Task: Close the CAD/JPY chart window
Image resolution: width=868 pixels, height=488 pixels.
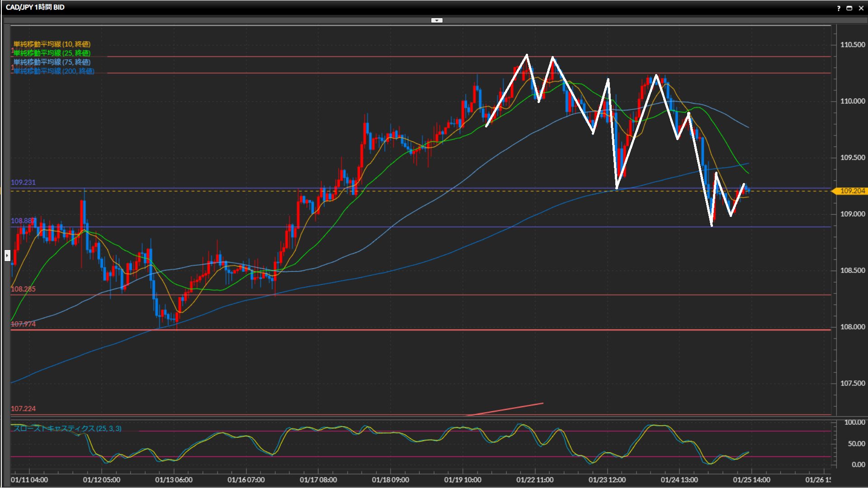Action: click(x=861, y=8)
